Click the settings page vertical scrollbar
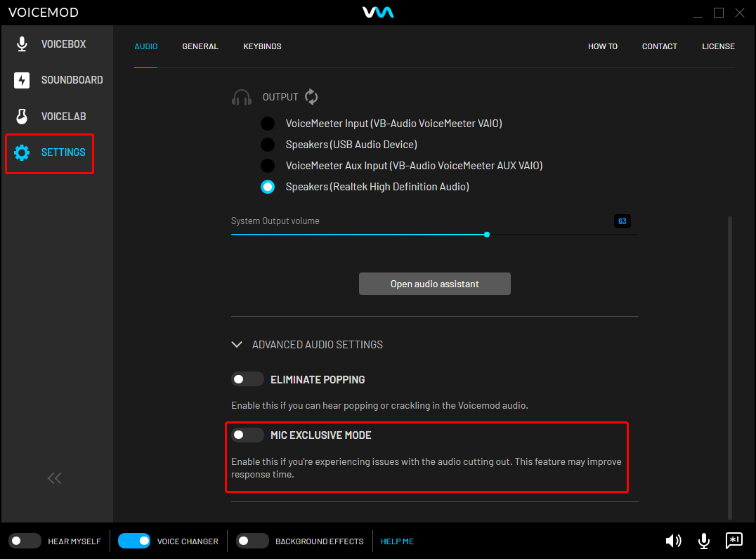756x559 pixels. (730, 368)
